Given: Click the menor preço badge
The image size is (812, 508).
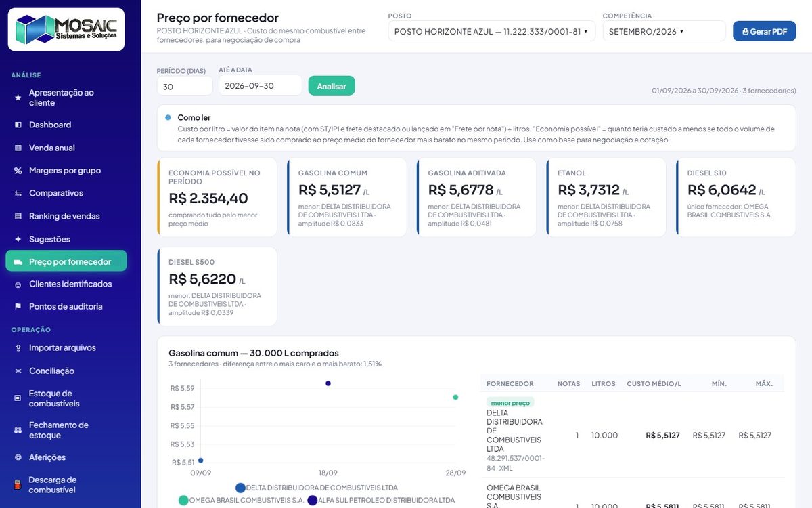Looking at the screenshot, I should click(x=511, y=403).
